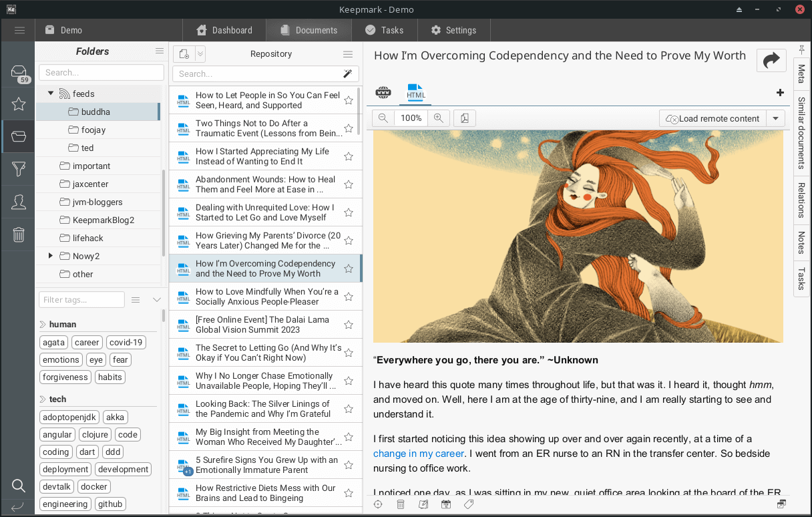
Task: Toggle the pin icon on right side panel
Action: [x=801, y=50]
